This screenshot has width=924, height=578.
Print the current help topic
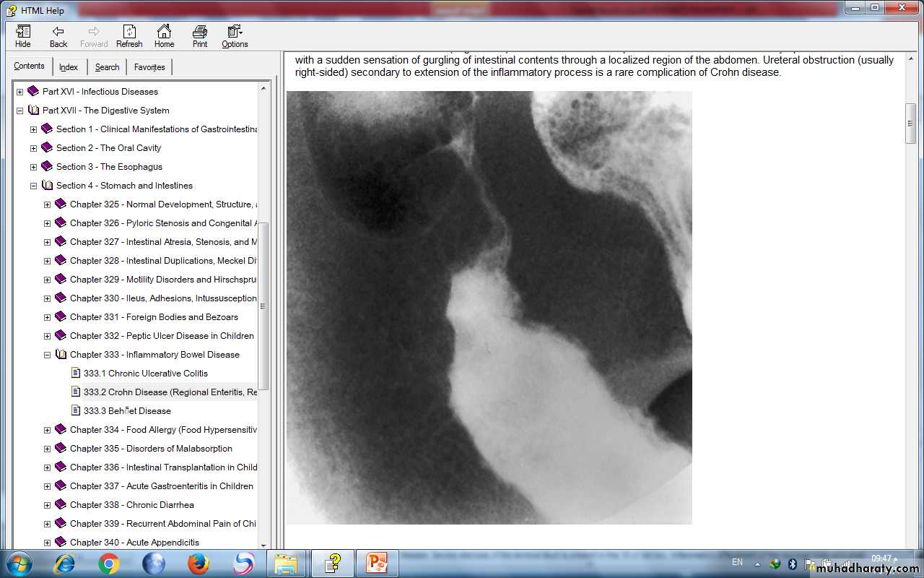pos(200,36)
